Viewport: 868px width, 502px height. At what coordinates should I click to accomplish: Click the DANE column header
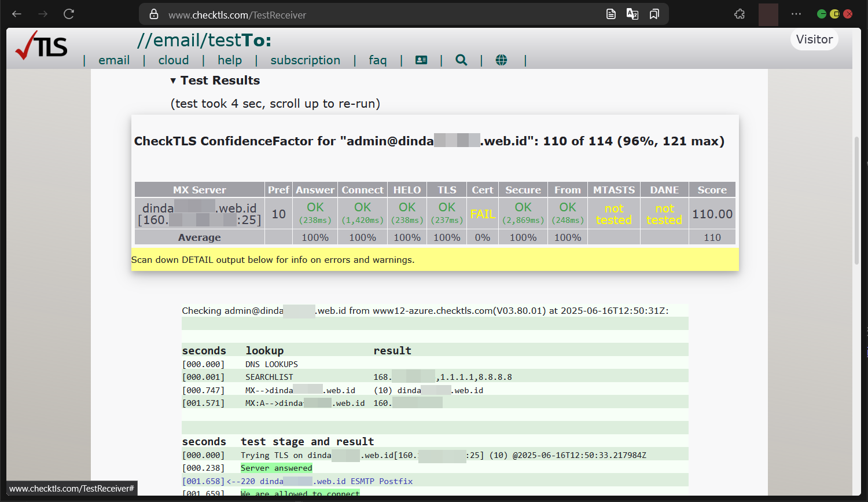point(664,190)
